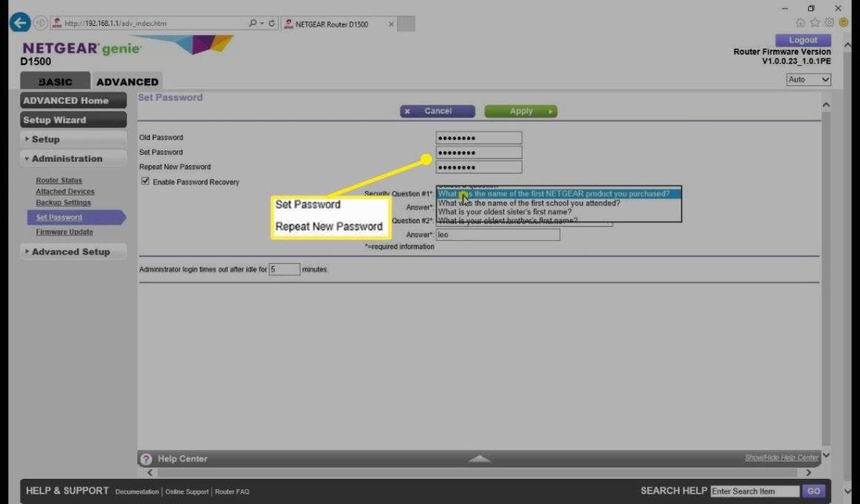860x504 pixels.
Task: Open the Documentation link
Action: coord(137,492)
